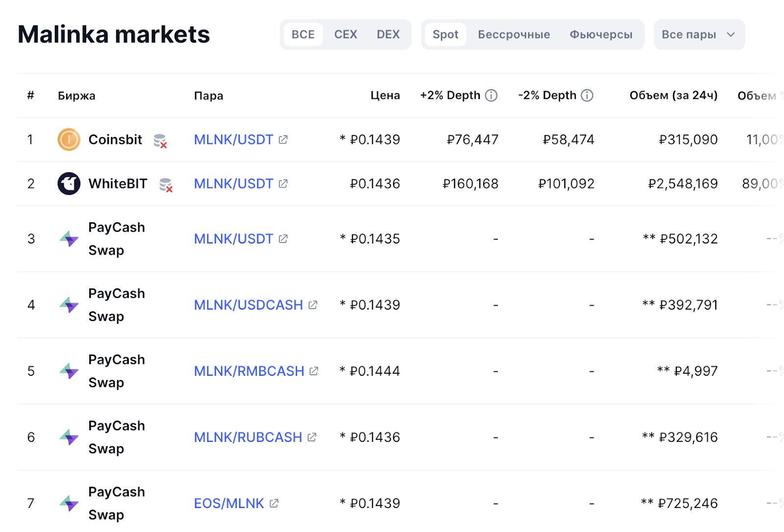Click external link icon next to EOS/MLNK
The height and width of the screenshot is (532, 784).
pos(274,503)
